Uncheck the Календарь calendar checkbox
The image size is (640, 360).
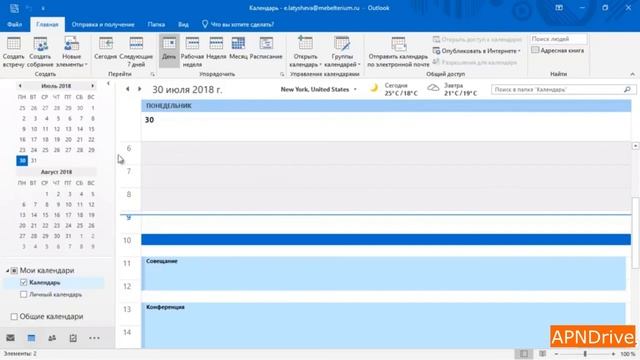(x=23, y=282)
